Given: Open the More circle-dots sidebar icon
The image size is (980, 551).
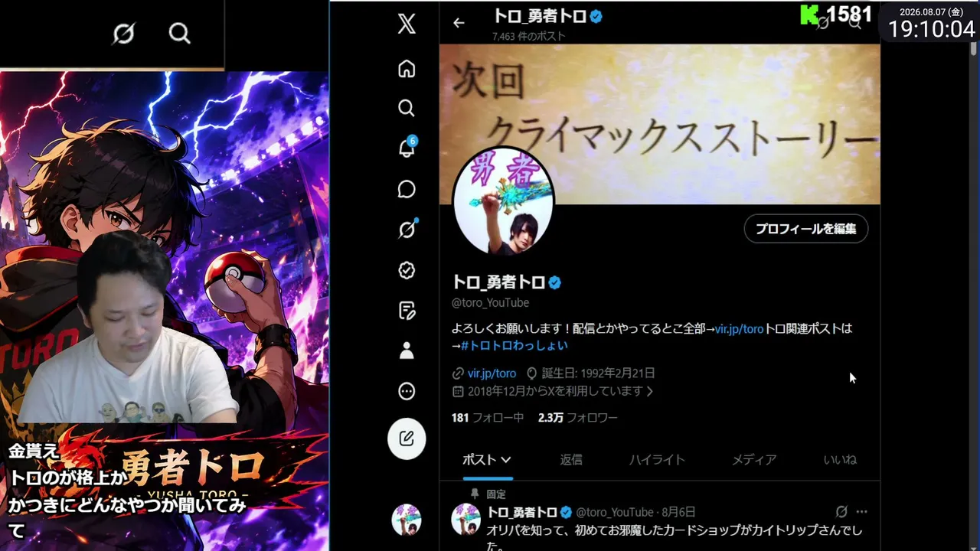Looking at the screenshot, I should [x=407, y=391].
